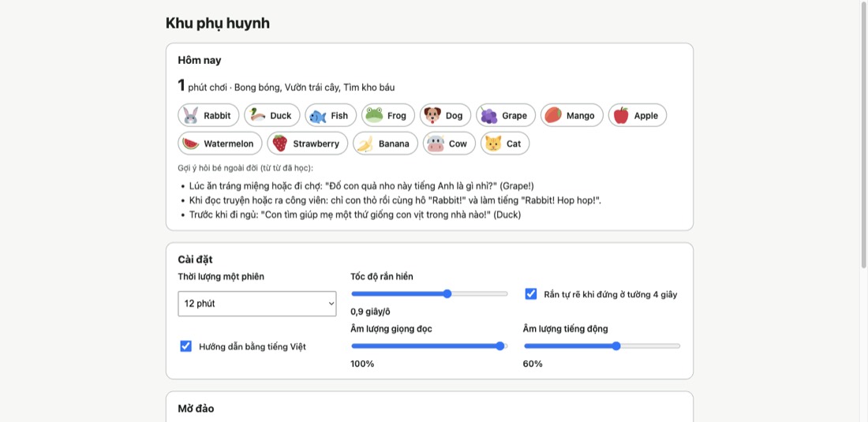Click the yellow Banana emoji icon
Screen dimensions: 868x422
click(365, 144)
